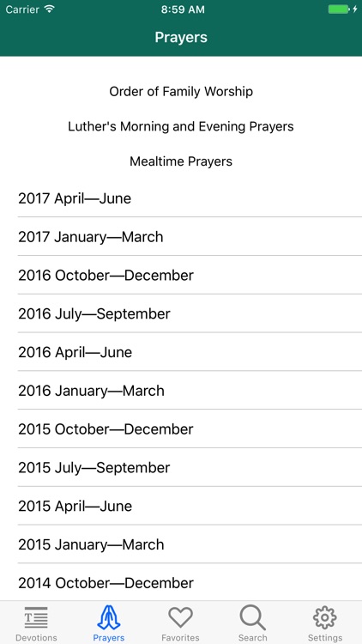Open the Devotions tab icon

[x=36, y=617]
